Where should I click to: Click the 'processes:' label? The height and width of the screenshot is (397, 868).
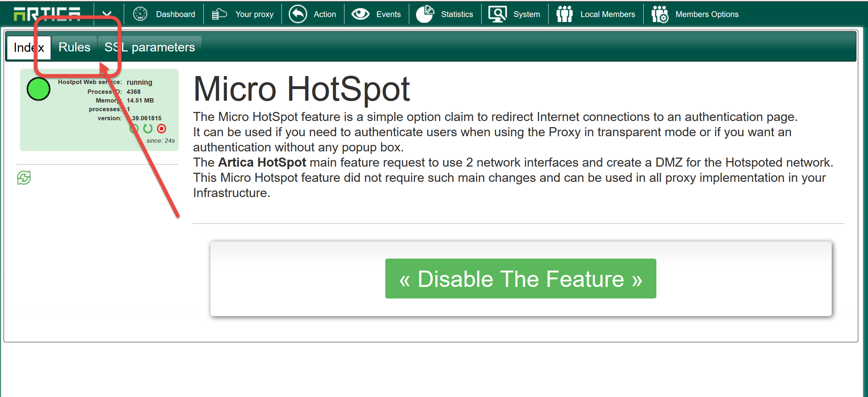pos(105,109)
